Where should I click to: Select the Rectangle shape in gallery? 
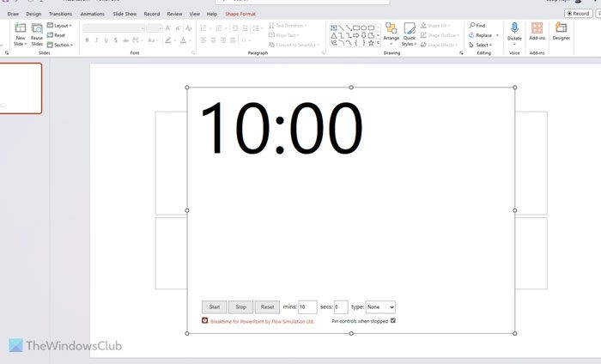(x=356, y=28)
